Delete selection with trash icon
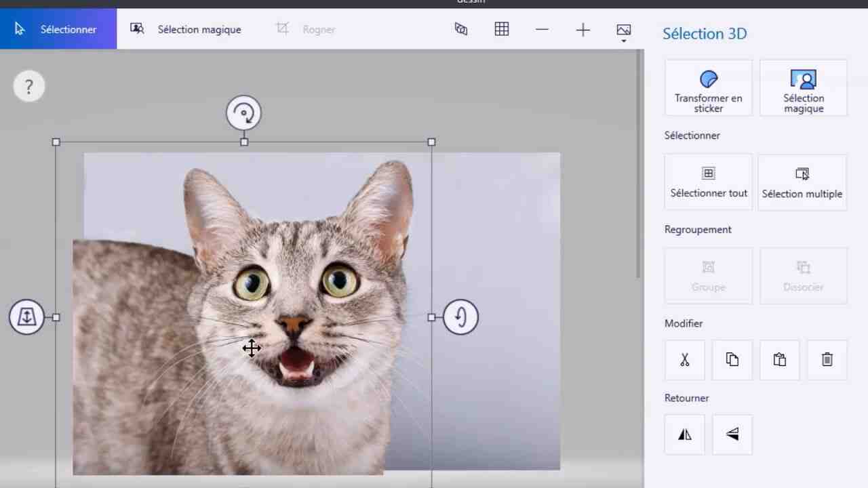 pyautogui.click(x=827, y=360)
